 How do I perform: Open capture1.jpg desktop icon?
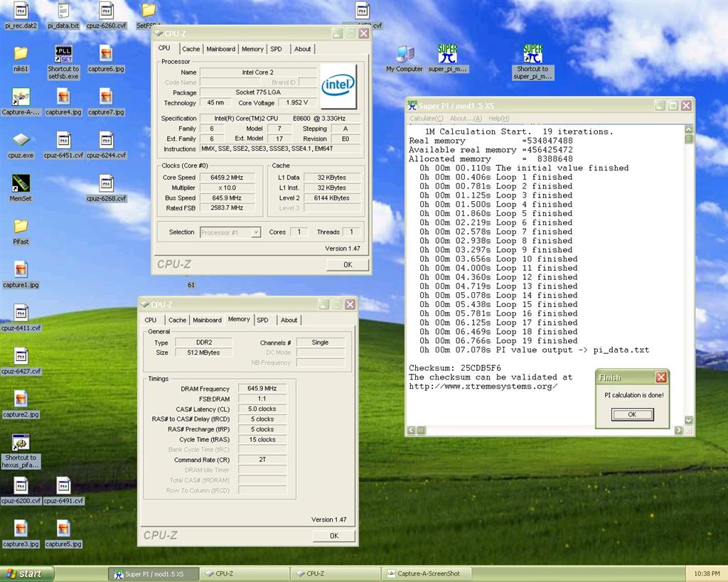21,275
